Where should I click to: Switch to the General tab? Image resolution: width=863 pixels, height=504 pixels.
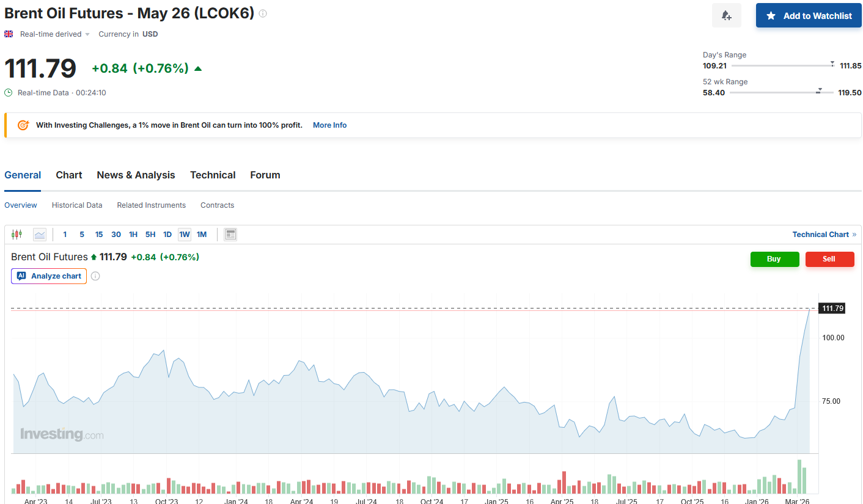(x=23, y=175)
